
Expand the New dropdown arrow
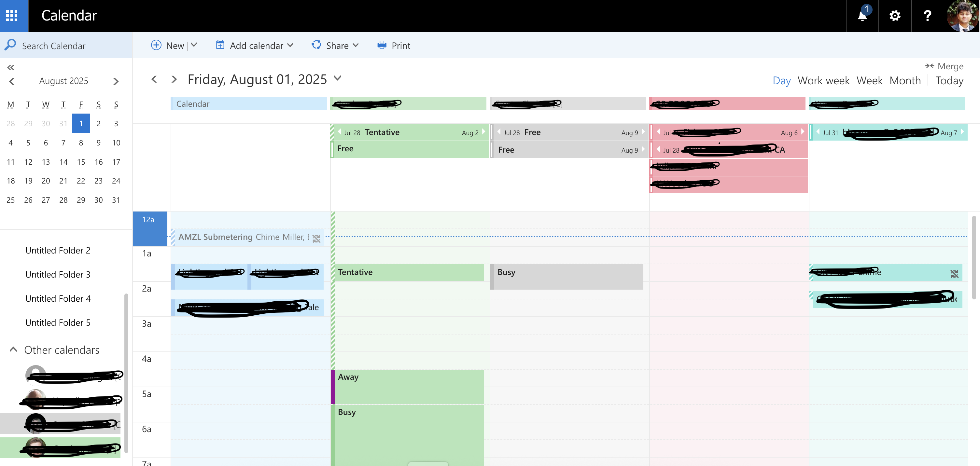194,45
